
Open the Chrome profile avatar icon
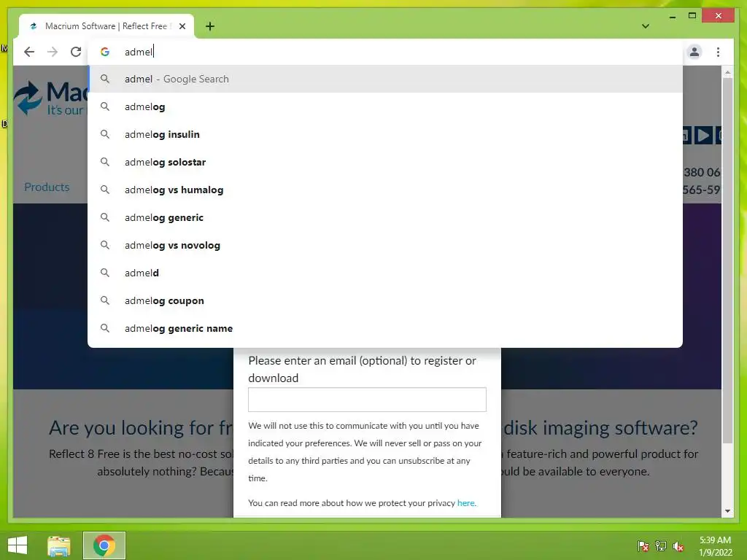pos(694,52)
